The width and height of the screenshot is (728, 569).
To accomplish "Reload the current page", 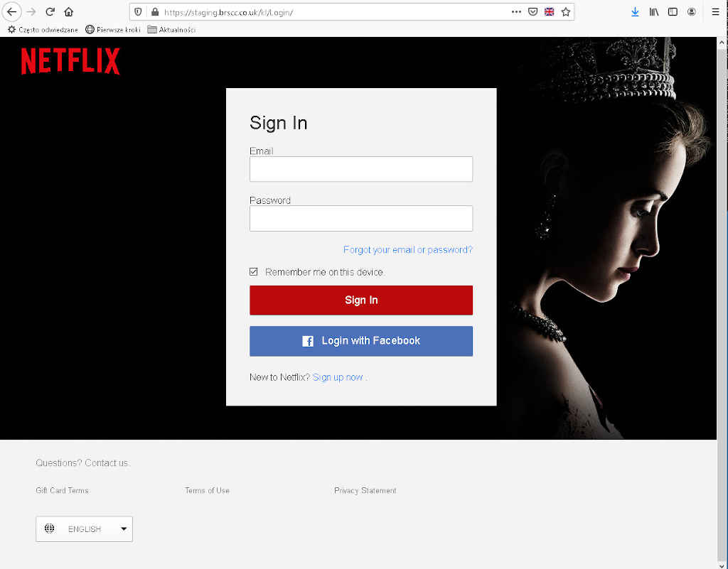I will click(50, 12).
